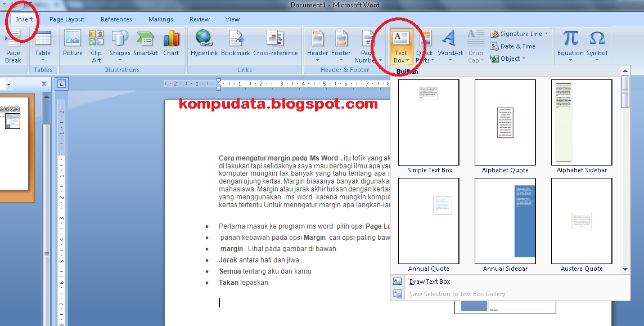Image resolution: width=644 pixels, height=326 pixels.
Task: Expand the Header dropdown arrow
Action: (317, 60)
